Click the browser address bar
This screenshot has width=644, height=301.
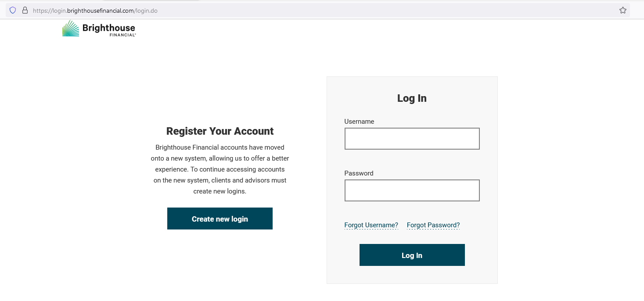pyautogui.click(x=263, y=10)
